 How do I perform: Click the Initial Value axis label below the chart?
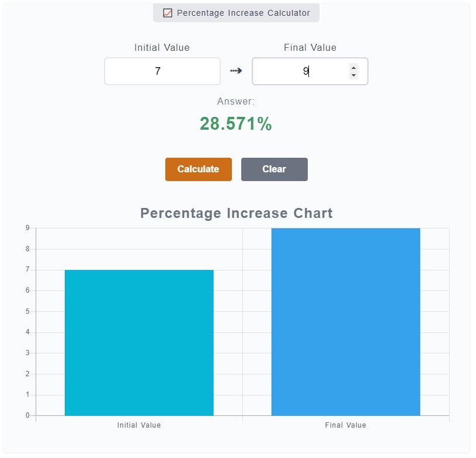pyautogui.click(x=139, y=425)
